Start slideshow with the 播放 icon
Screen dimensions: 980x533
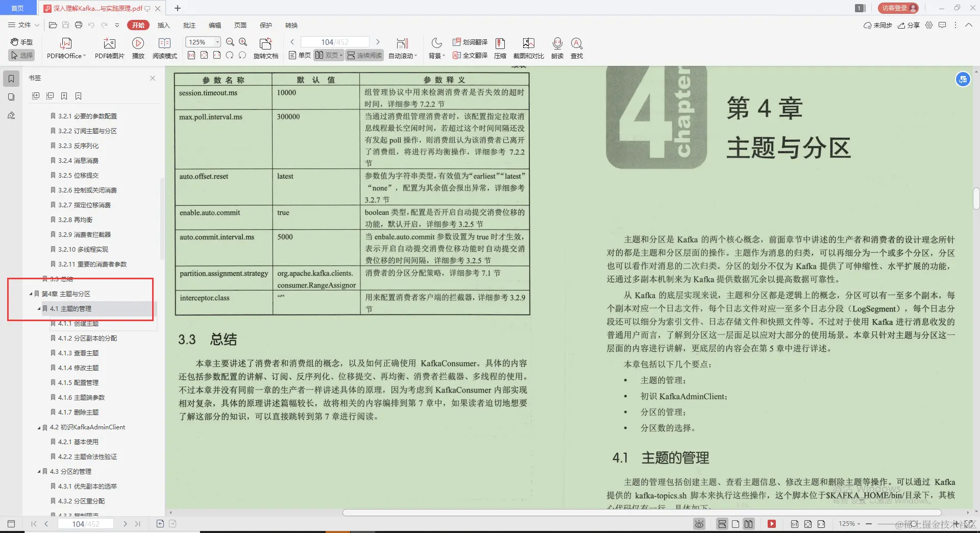pos(138,47)
